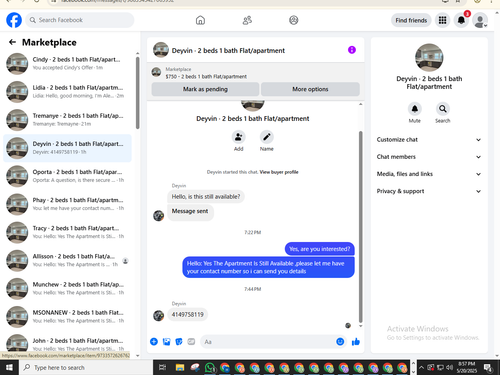Screen dimensions: 500x375
Task: Click 'Yes, are you interested?' message bubble
Action: [x=320, y=249]
